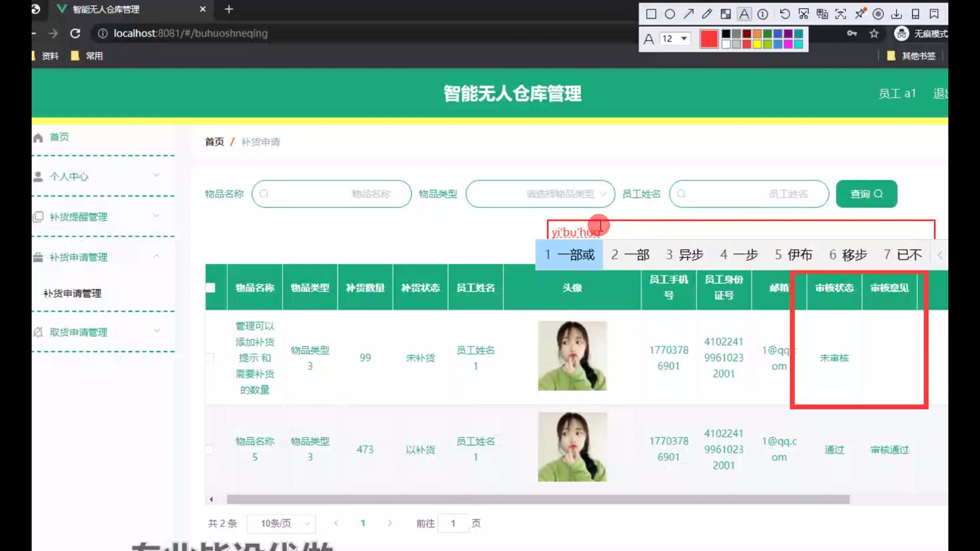
Task: Select the pencil freehand tool
Action: [707, 14]
